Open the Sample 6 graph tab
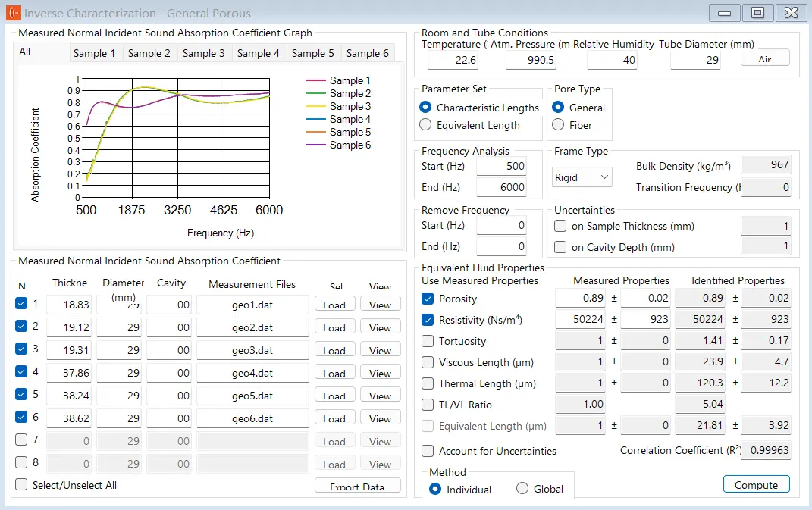 [368, 53]
